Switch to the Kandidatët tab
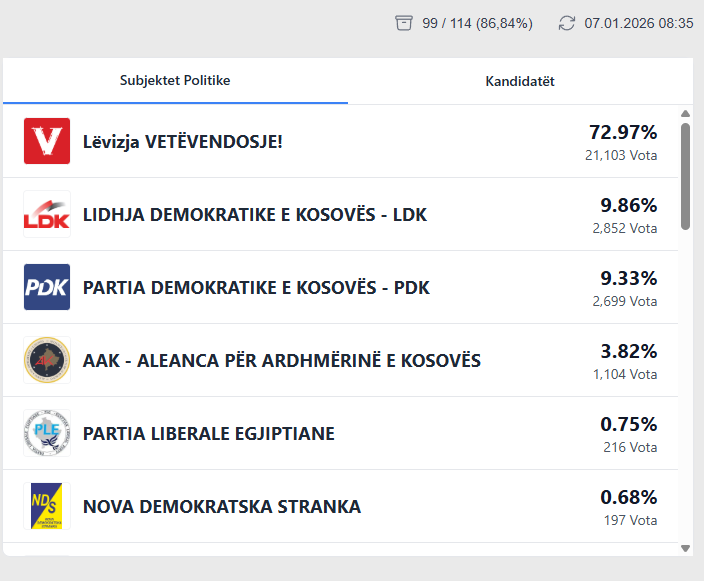The width and height of the screenshot is (704, 581). (x=520, y=81)
